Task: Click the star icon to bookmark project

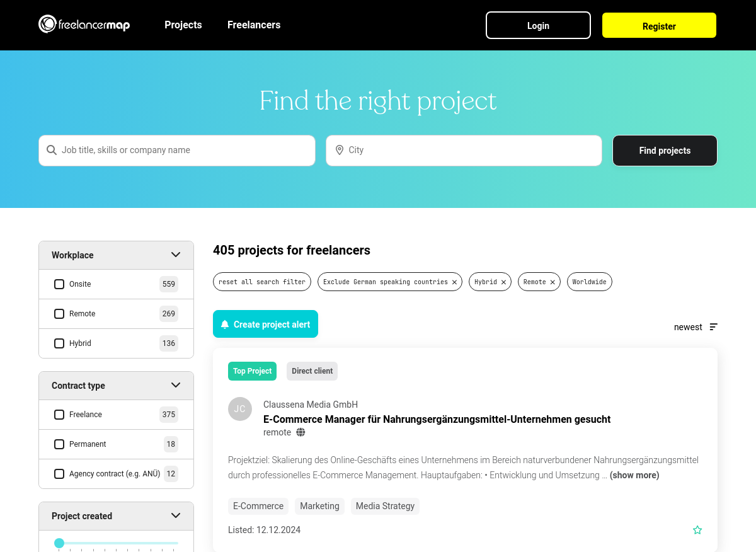Action: tap(697, 530)
